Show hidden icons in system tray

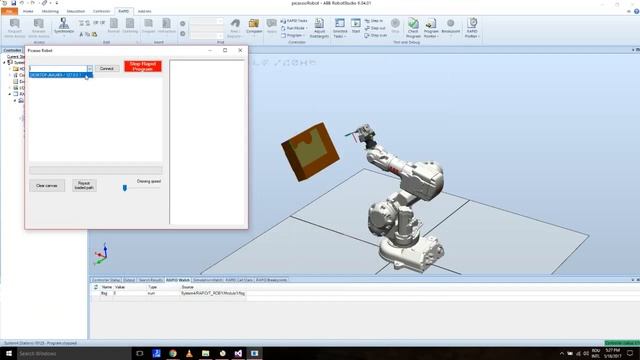562,353
